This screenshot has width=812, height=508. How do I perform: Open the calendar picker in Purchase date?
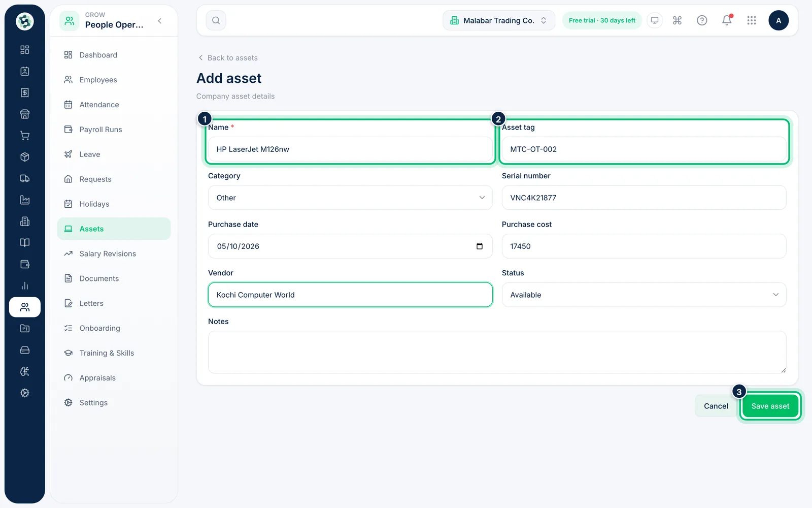480,246
